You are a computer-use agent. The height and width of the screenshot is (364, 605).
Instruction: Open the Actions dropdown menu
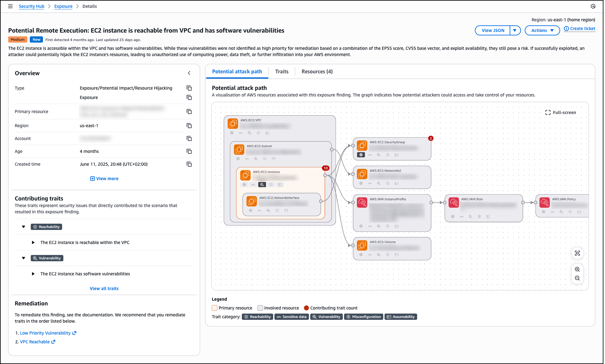coord(542,30)
